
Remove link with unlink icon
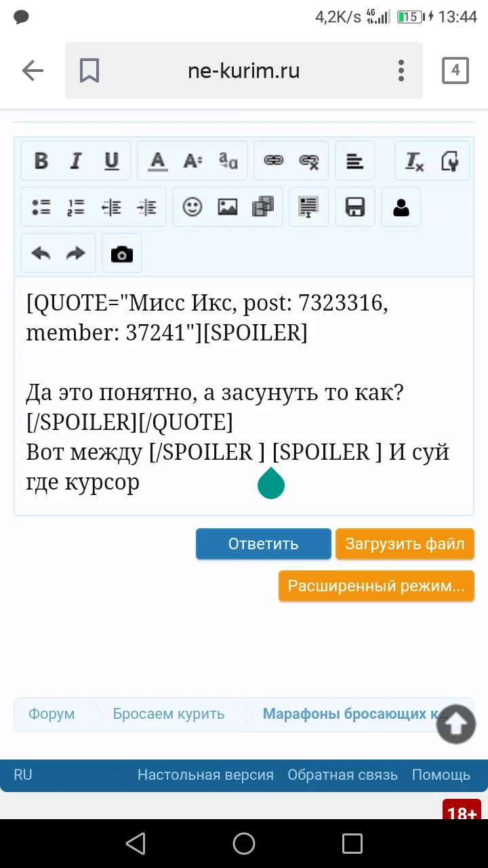click(x=309, y=161)
